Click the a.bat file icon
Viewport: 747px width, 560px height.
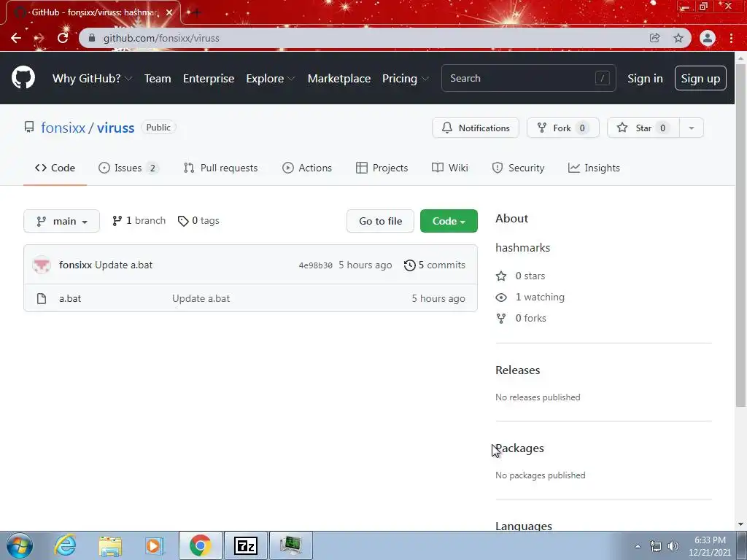(42, 298)
